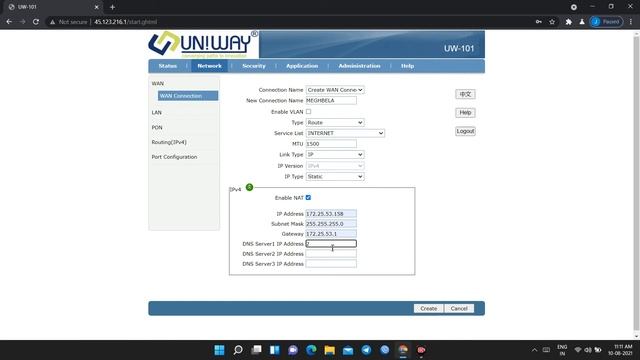
Task: Click the DNS Server2 IP Address field
Action: pyautogui.click(x=331, y=253)
